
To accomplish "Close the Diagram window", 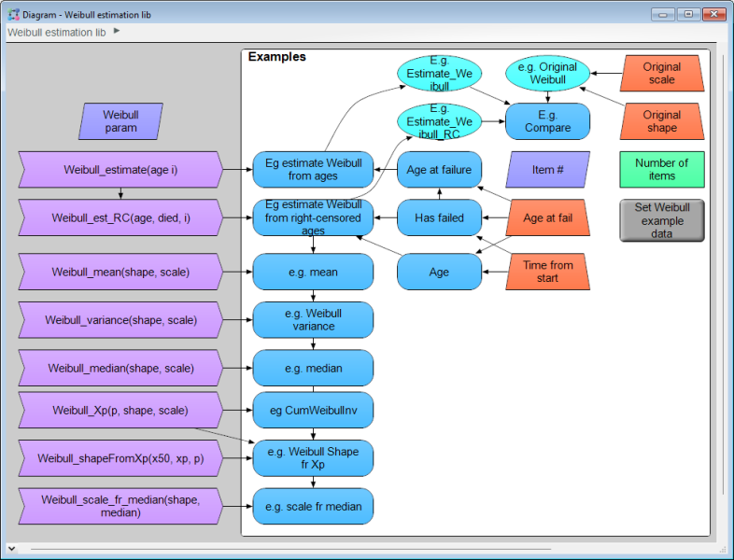I will (x=713, y=14).
